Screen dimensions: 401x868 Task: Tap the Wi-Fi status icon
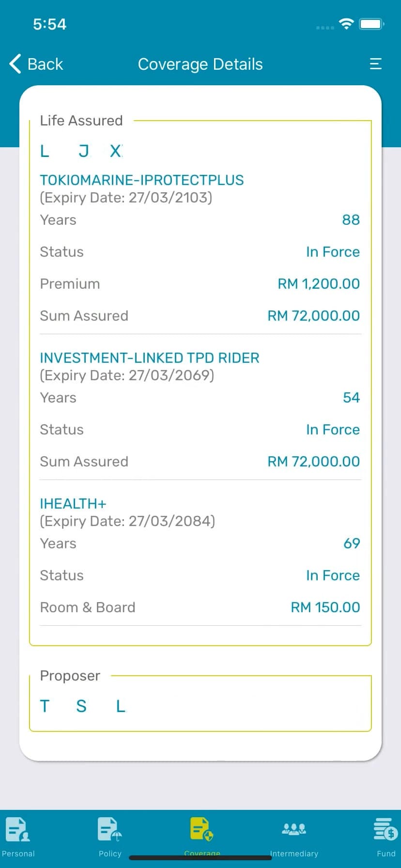pos(346,24)
